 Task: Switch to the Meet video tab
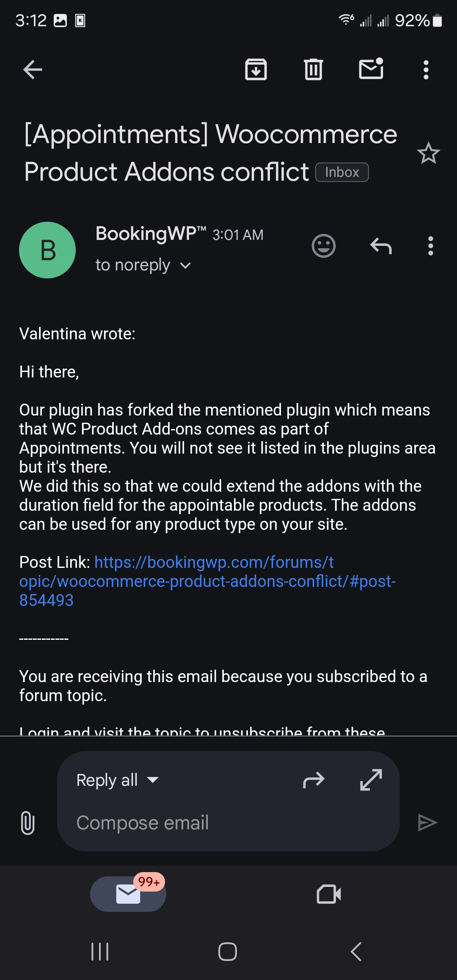click(x=329, y=894)
